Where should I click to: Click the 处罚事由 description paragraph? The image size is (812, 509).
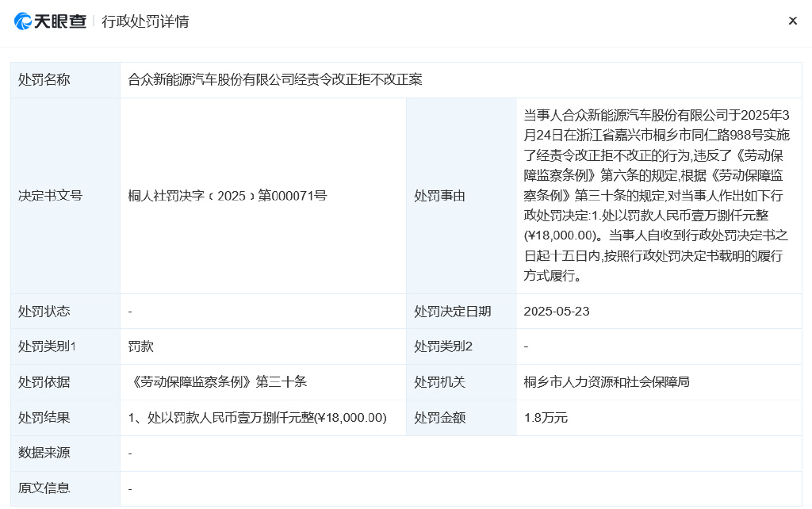tap(656, 195)
